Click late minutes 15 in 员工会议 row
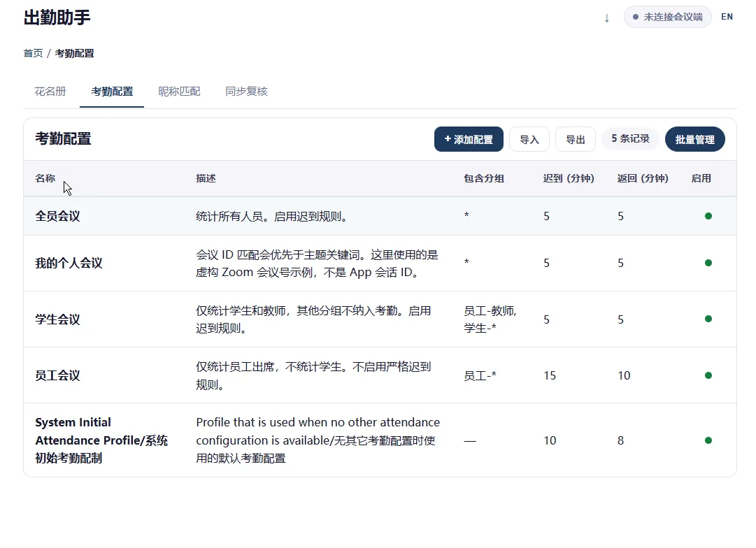The image size is (756, 548). click(550, 375)
